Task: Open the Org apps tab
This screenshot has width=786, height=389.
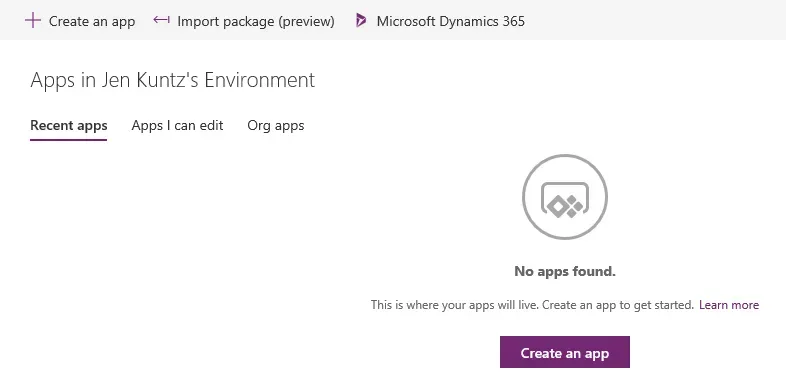Action: coord(276,125)
